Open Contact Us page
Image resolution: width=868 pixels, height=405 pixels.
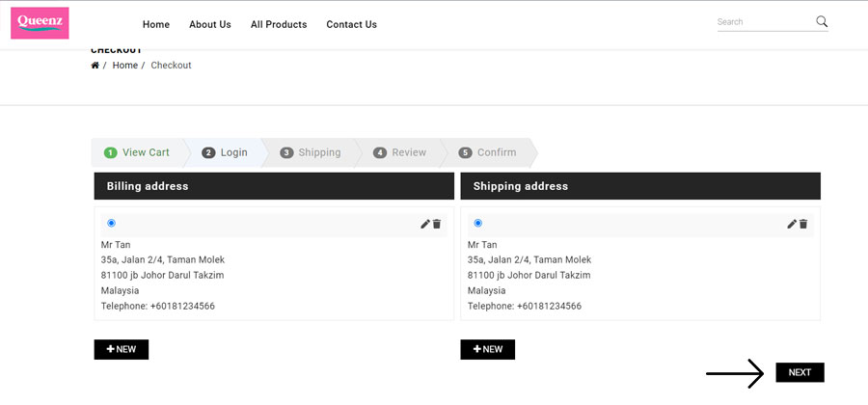(351, 24)
